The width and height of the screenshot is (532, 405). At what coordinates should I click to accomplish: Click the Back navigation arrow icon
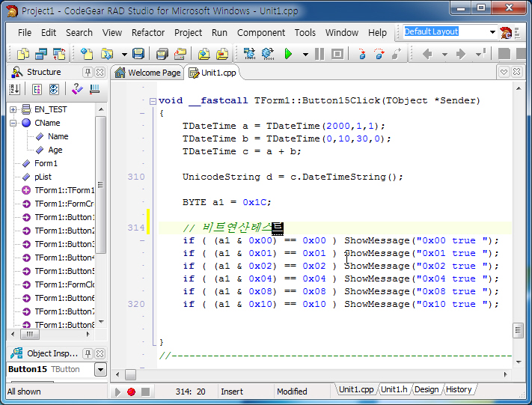click(428, 54)
